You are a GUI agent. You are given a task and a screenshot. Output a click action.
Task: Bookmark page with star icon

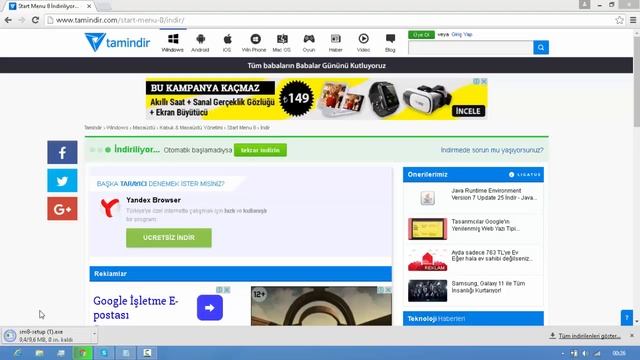pyautogui.click(x=619, y=20)
